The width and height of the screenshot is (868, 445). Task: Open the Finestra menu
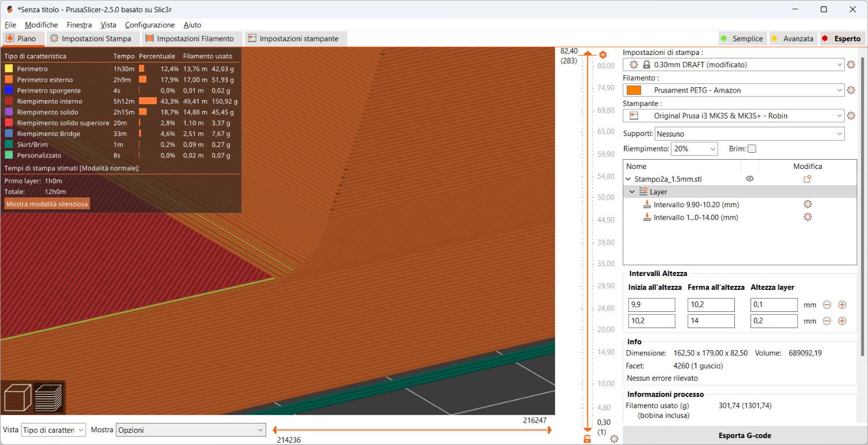(x=79, y=25)
